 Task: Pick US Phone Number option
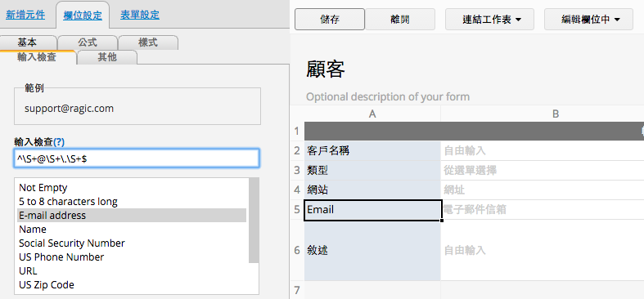pos(132,257)
